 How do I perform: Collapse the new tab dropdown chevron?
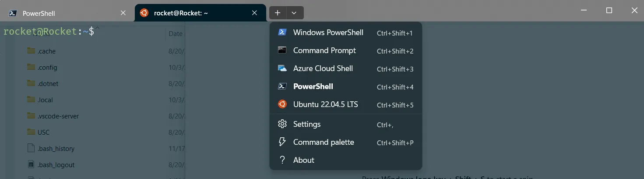point(294,13)
